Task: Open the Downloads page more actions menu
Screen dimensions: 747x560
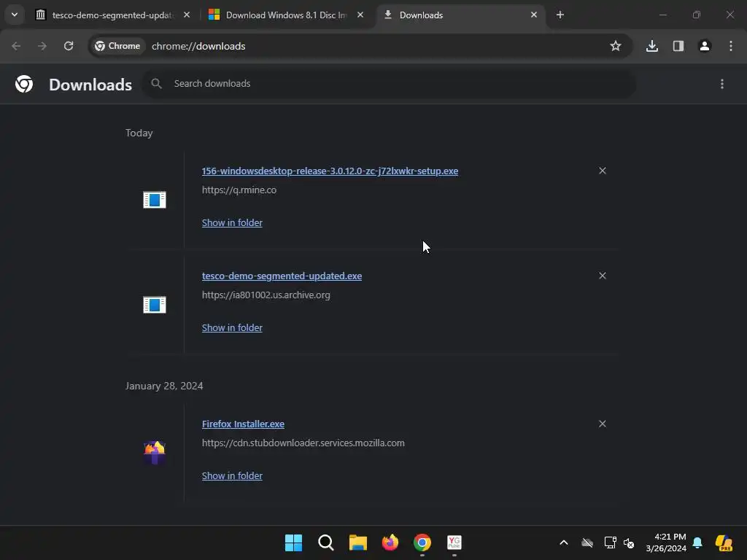Action: 722,84
